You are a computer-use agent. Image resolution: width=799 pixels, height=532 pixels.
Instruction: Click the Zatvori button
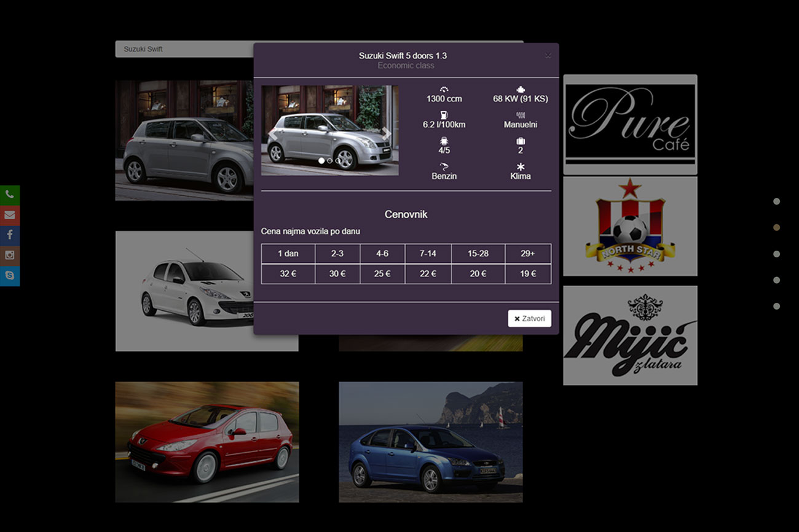click(x=529, y=319)
